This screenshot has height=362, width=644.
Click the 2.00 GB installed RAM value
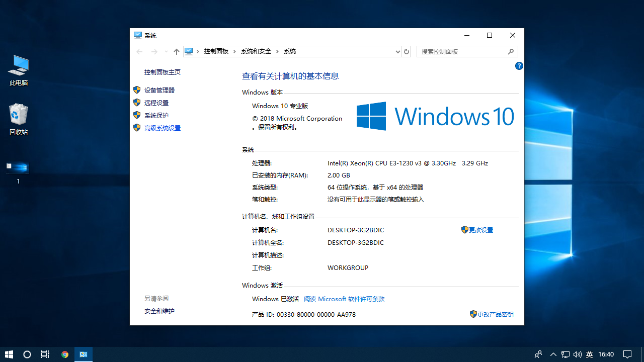coord(339,175)
